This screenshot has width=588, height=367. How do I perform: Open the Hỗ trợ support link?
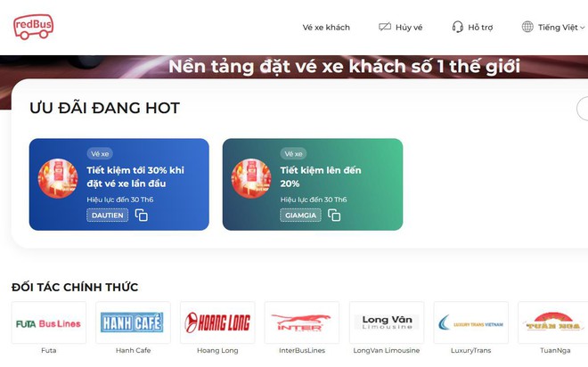click(480, 28)
